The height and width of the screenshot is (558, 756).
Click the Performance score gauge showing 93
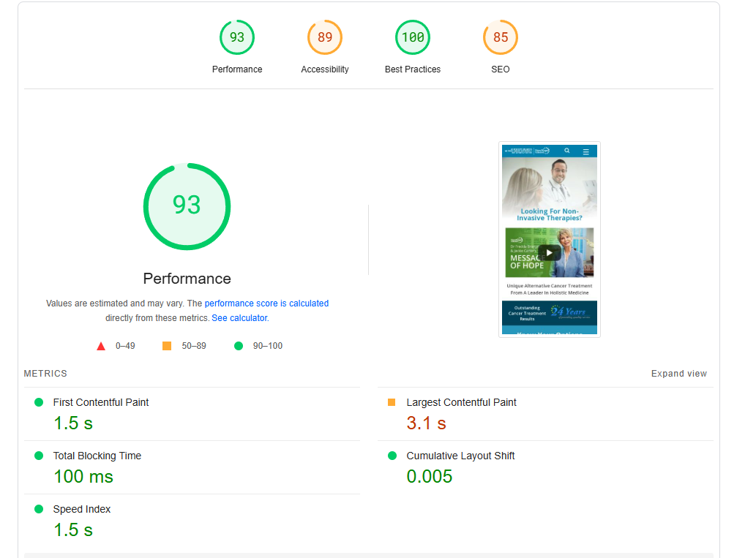point(236,37)
